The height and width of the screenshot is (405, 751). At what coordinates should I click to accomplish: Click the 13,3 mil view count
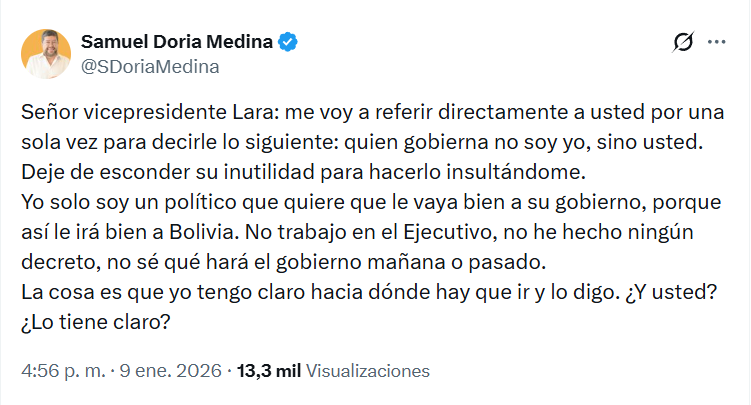267,370
